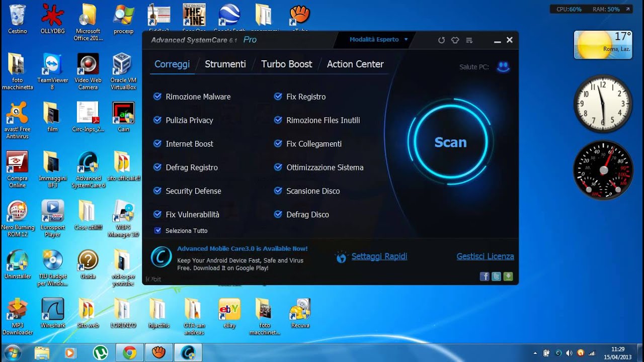
Task: Toggle the Internet Boost checkbox
Action: click(x=157, y=144)
